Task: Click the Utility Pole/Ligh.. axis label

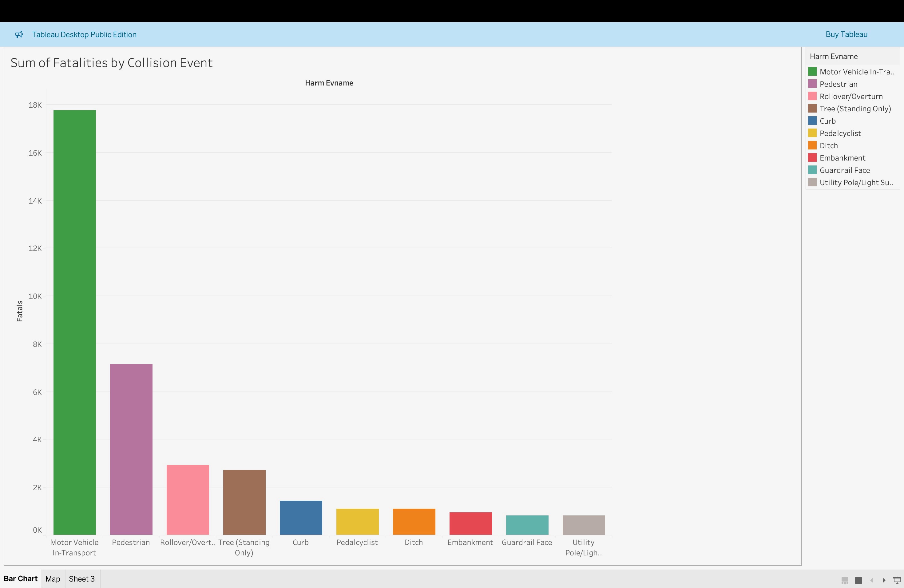Action: tap(583, 547)
